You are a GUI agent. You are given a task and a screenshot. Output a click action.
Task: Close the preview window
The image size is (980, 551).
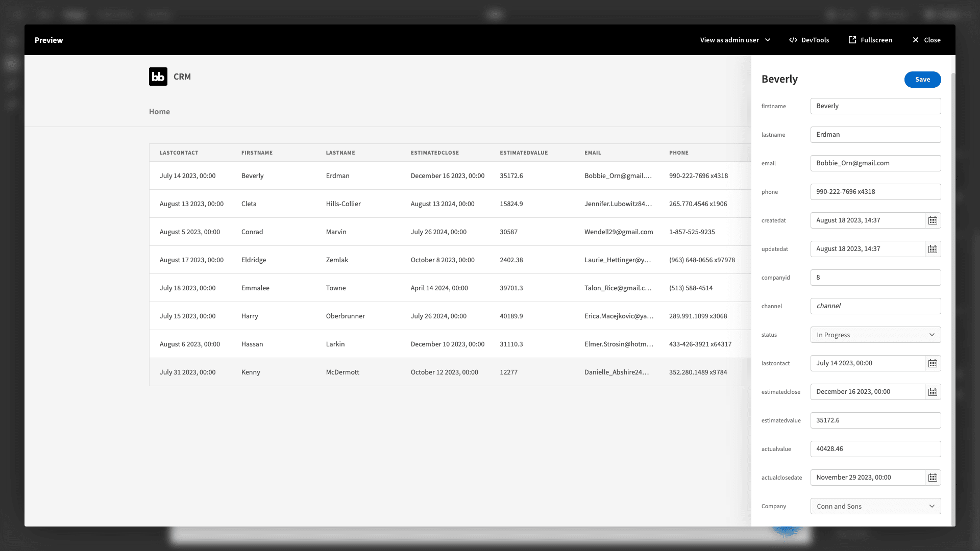(x=926, y=40)
